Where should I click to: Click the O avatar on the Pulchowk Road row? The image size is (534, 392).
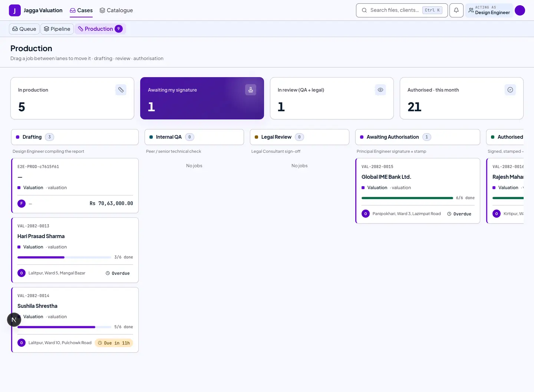(x=22, y=343)
